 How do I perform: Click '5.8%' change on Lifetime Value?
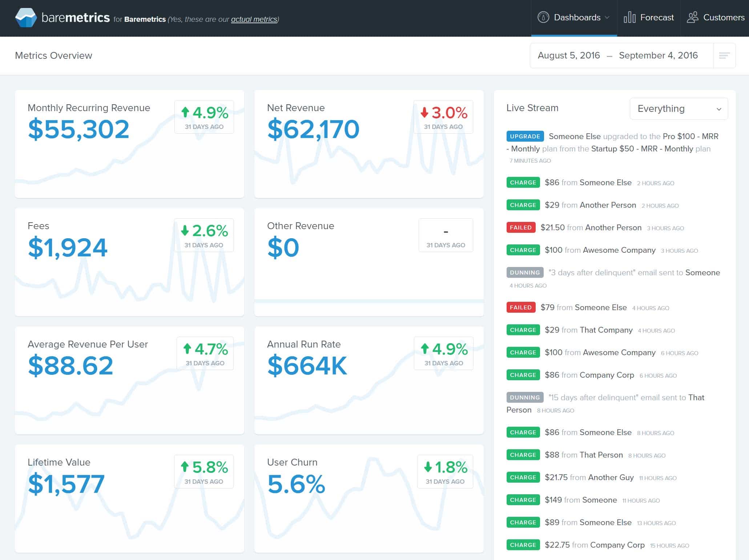point(210,467)
